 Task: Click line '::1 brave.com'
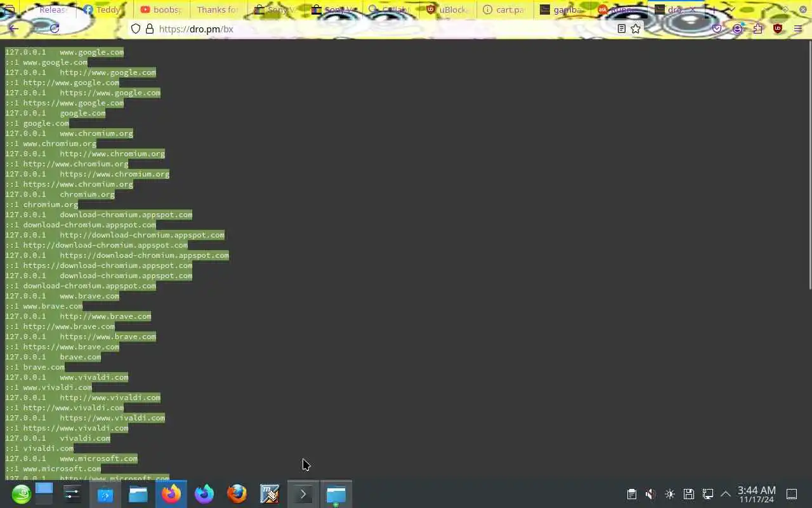click(35, 367)
